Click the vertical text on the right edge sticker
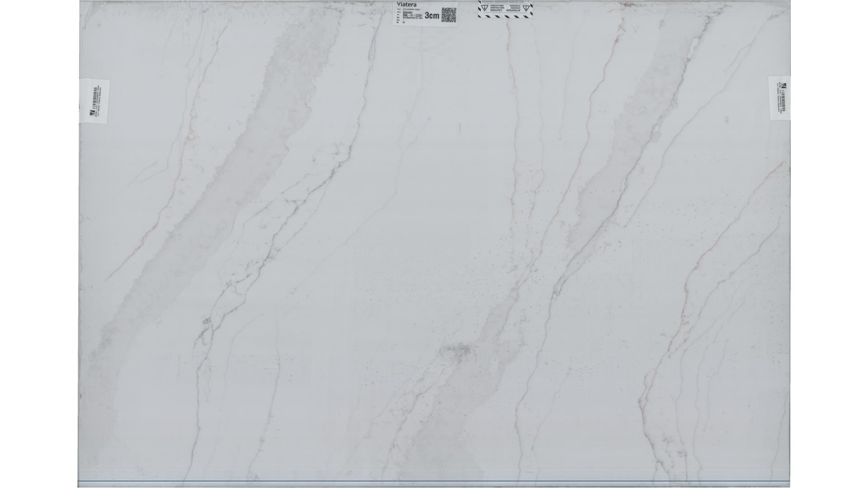 pyautogui.click(x=779, y=98)
